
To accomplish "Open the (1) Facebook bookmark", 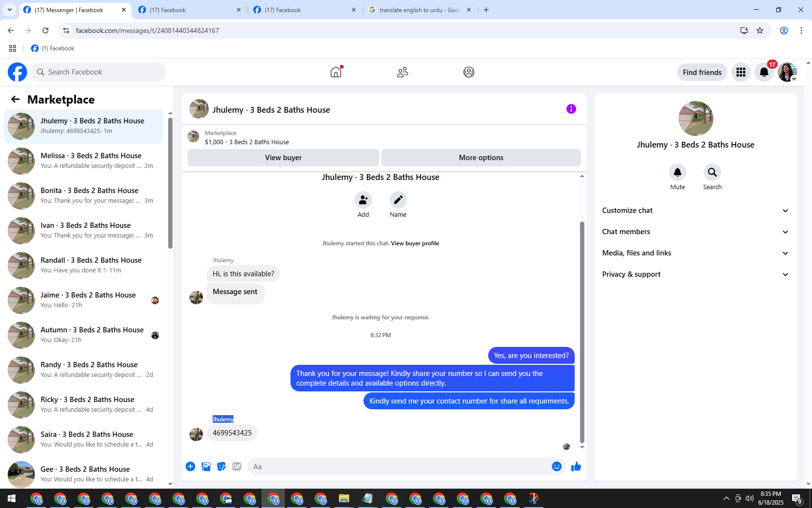I will click(53, 48).
